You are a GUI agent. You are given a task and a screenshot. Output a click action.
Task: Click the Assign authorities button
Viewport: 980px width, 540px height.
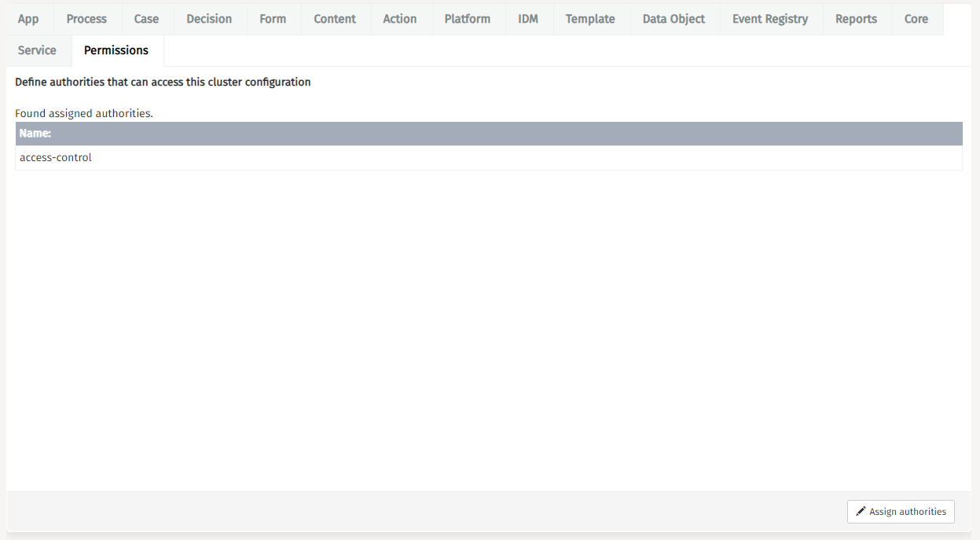point(901,511)
